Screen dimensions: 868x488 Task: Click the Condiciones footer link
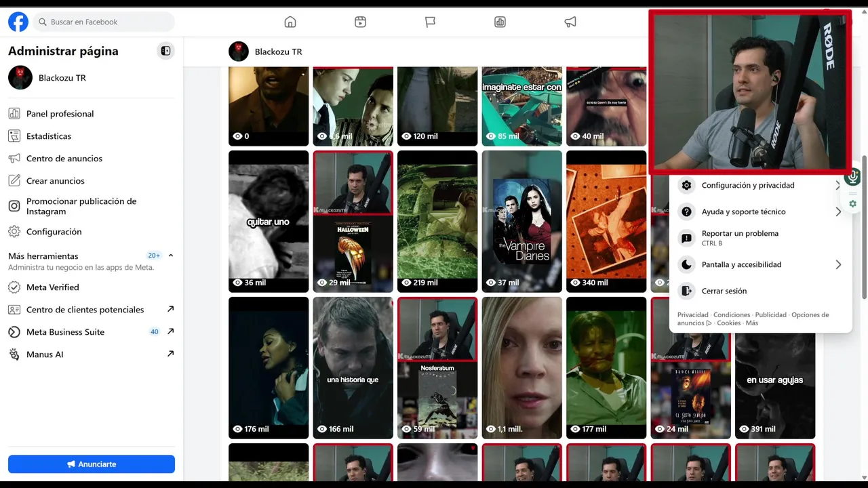[732, 315]
